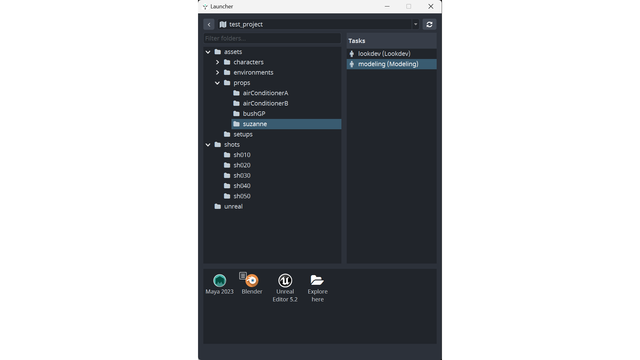Open Blender's variant options icon

pos(243,276)
